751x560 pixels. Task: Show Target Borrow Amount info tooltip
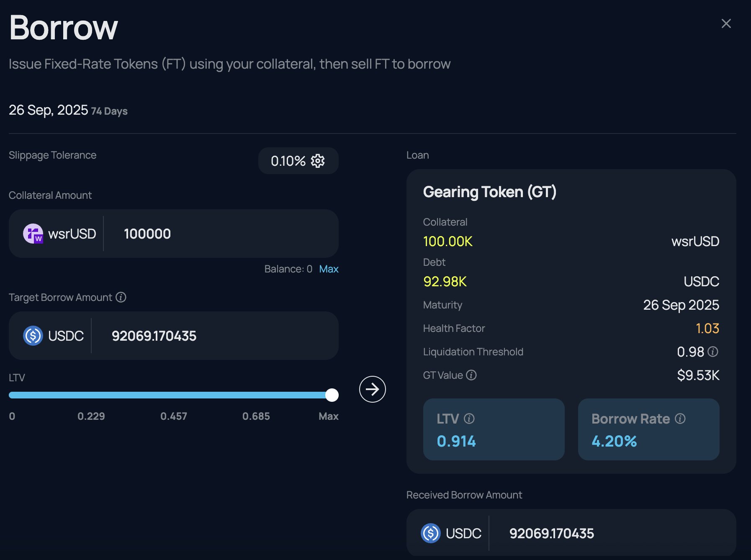(x=121, y=297)
